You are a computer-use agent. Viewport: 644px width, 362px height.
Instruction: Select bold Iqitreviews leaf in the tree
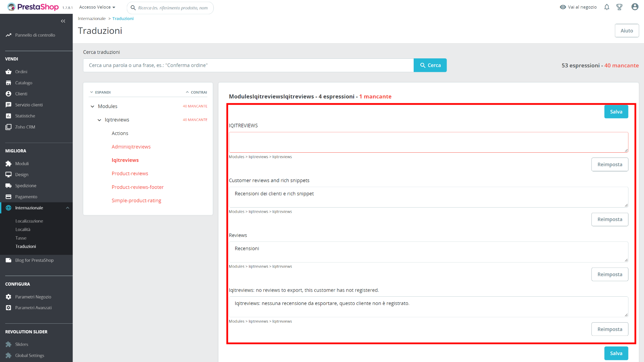[125, 160]
